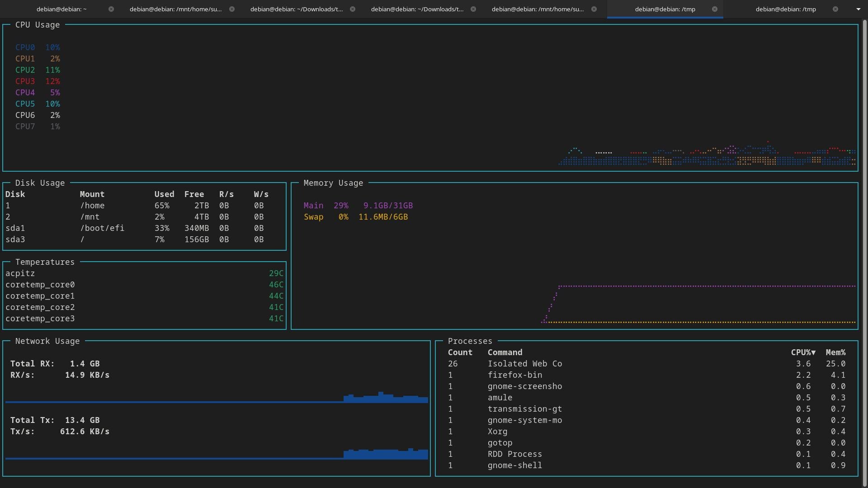Viewport: 868px width, 488px height.
Task: Close the debian@debian: ~ tab
Action: click(111, 9)
